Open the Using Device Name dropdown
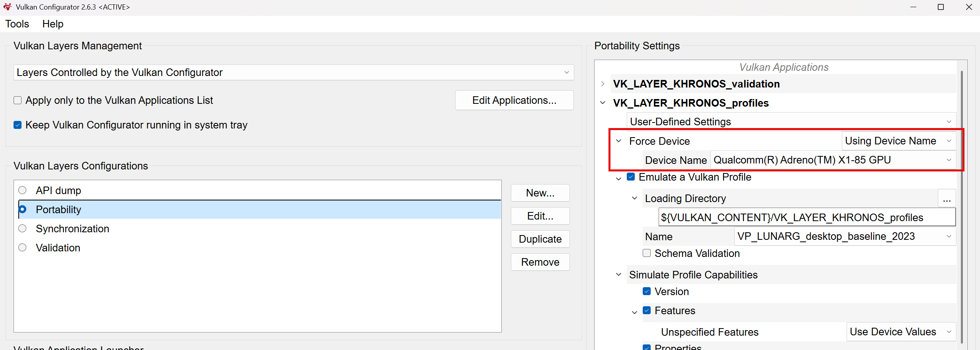 [x=898, y=141]
